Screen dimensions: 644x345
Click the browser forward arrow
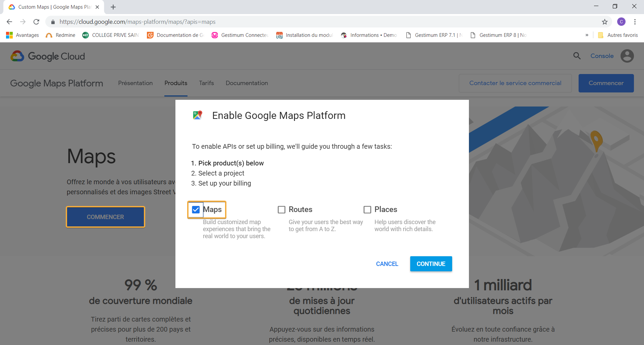(x=23, y=22)
